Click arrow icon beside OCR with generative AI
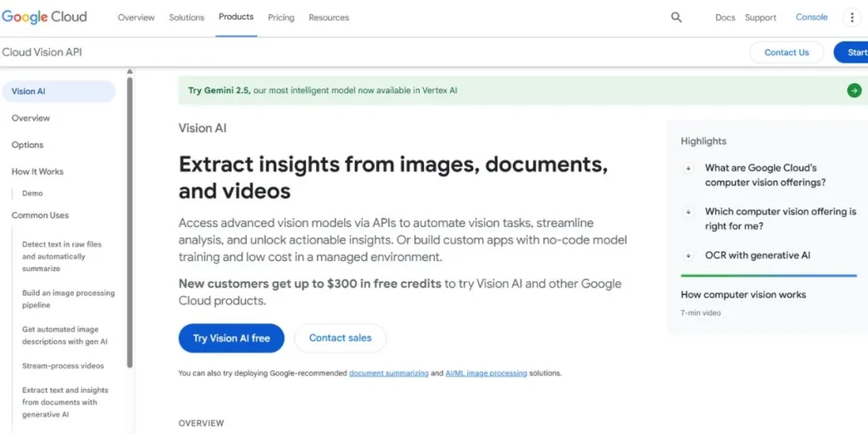The image size is (868, 434). [x=688, y=255]
